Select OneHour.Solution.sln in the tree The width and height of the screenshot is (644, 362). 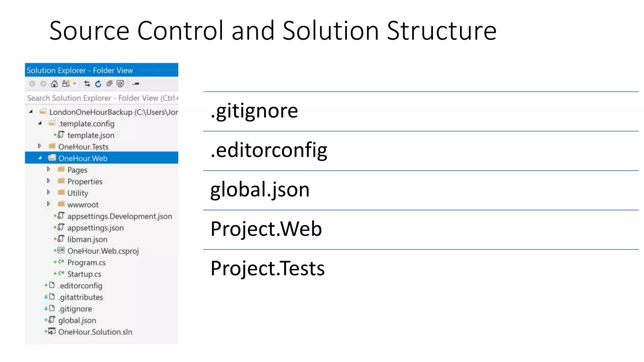[95, 332]
